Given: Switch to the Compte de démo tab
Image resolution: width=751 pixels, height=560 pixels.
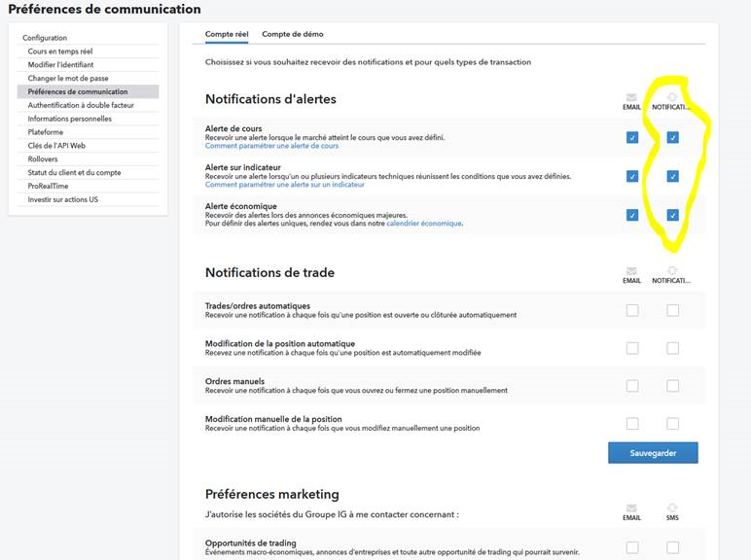Looking at the screenshot, I should [x=292, y=34].
